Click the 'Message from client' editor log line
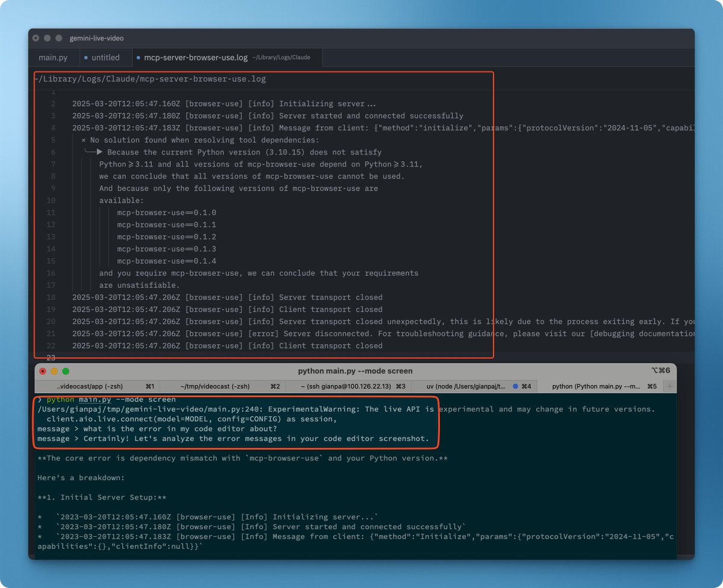Viewport: 723px width, 588px height. (x=383, y=128)
